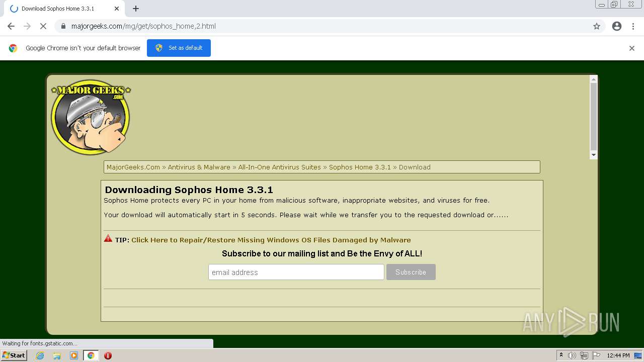The image size is (644, 362).
Task: Bookmark this page with the star icon
Action: [597, 26]
